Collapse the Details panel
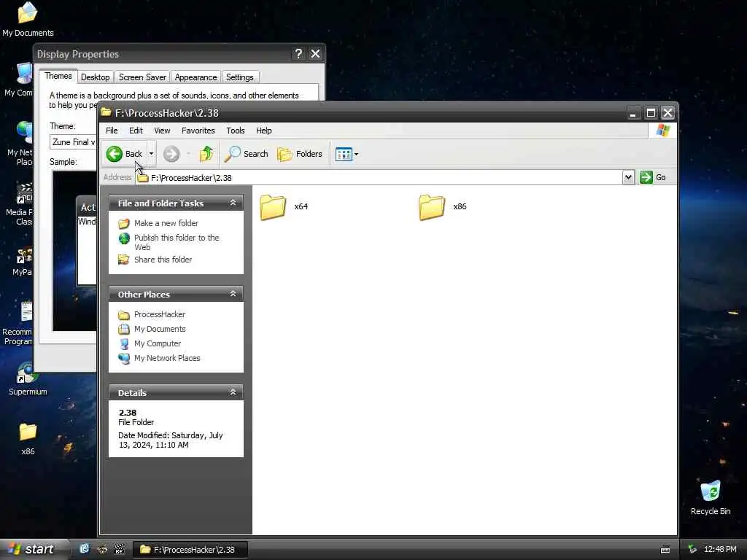 tap(233, 392)
